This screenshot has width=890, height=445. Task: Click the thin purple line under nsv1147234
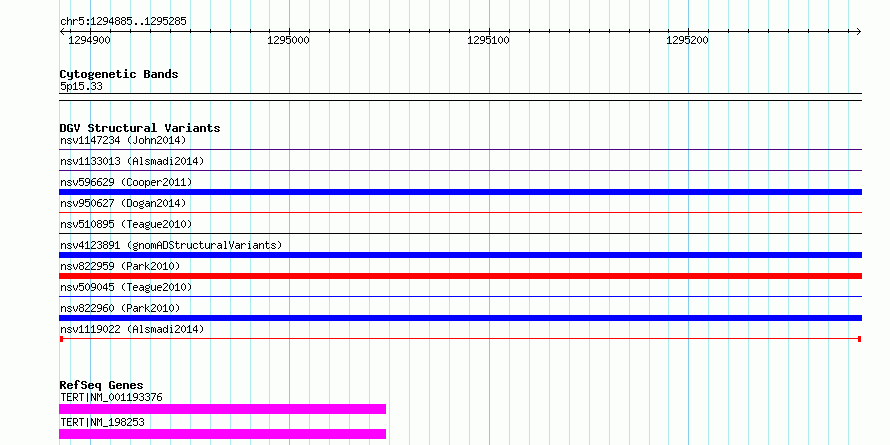(460, 150)
